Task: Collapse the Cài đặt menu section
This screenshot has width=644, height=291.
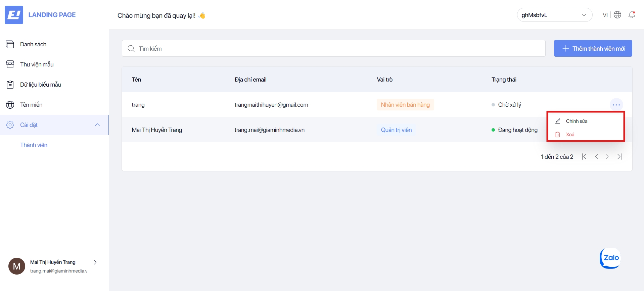Action: point(97,125)
